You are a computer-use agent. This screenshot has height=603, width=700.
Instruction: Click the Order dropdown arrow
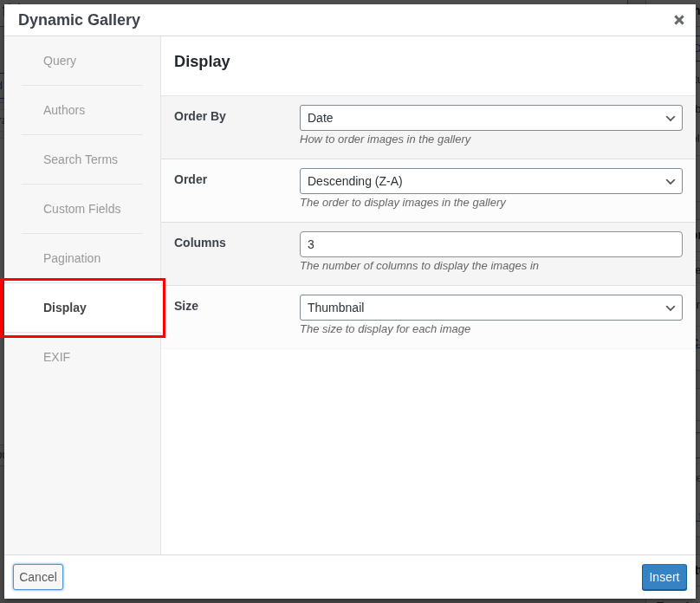(x=670, y=181)
